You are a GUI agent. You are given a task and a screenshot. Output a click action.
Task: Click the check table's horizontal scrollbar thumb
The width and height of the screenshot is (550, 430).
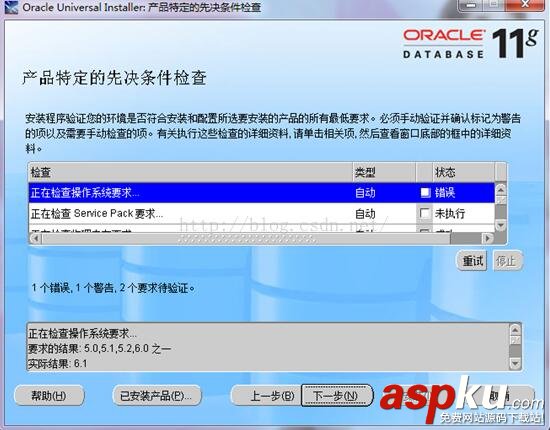(x=246, y=238)
